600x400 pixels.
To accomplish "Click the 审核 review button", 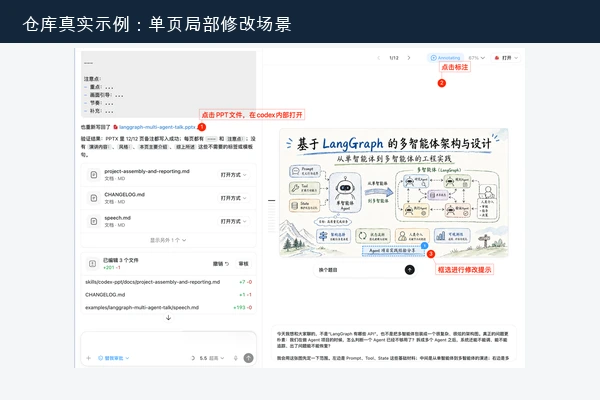I will [243, 263].
